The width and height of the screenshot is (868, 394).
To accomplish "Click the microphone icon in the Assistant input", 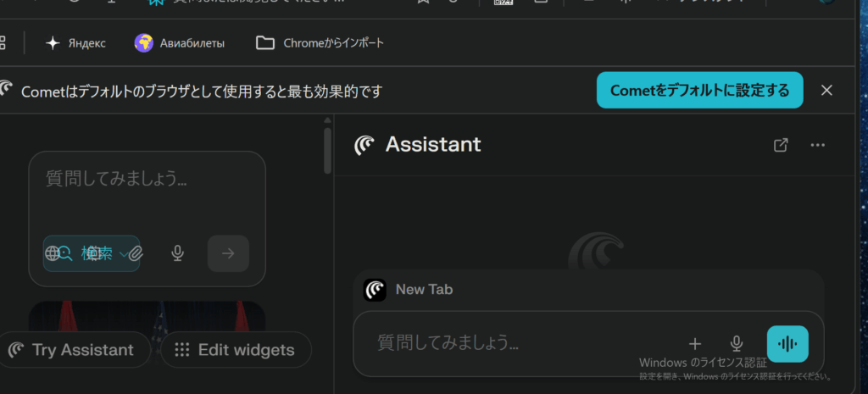I will [737, 343].
